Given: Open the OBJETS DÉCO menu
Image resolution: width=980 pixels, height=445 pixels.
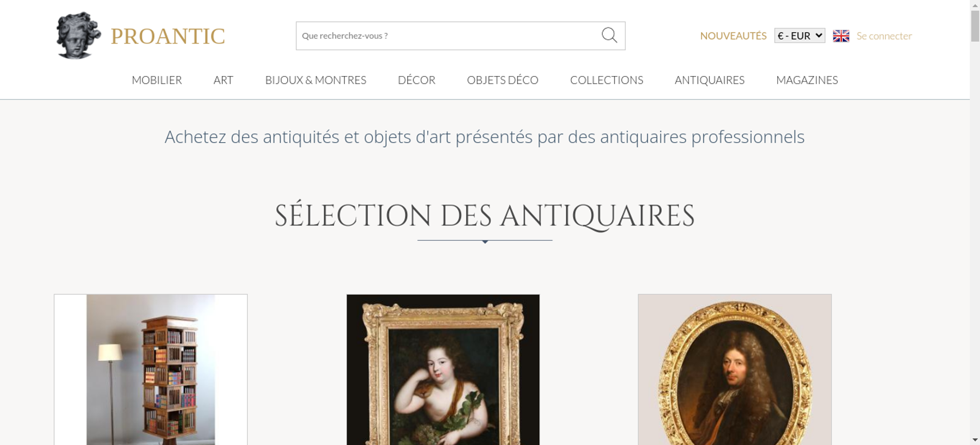Looking at the screenshot, I should tap(503, 80).
